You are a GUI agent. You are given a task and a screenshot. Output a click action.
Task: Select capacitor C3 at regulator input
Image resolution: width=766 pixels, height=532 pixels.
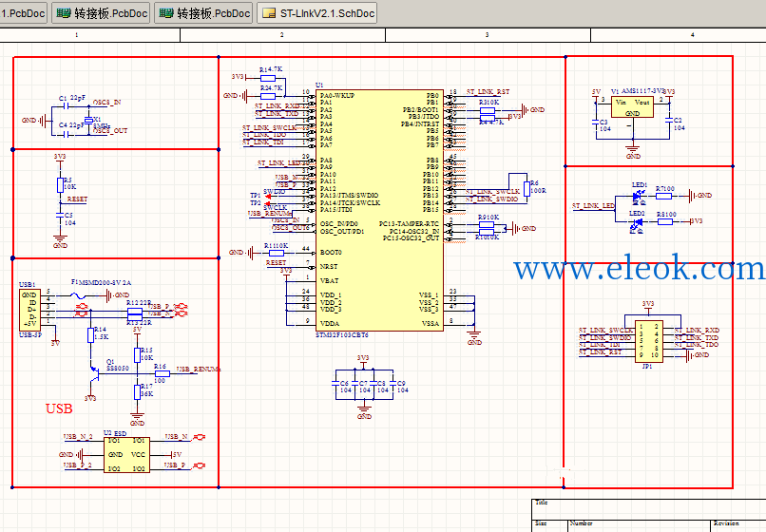[x=596, y=123]
